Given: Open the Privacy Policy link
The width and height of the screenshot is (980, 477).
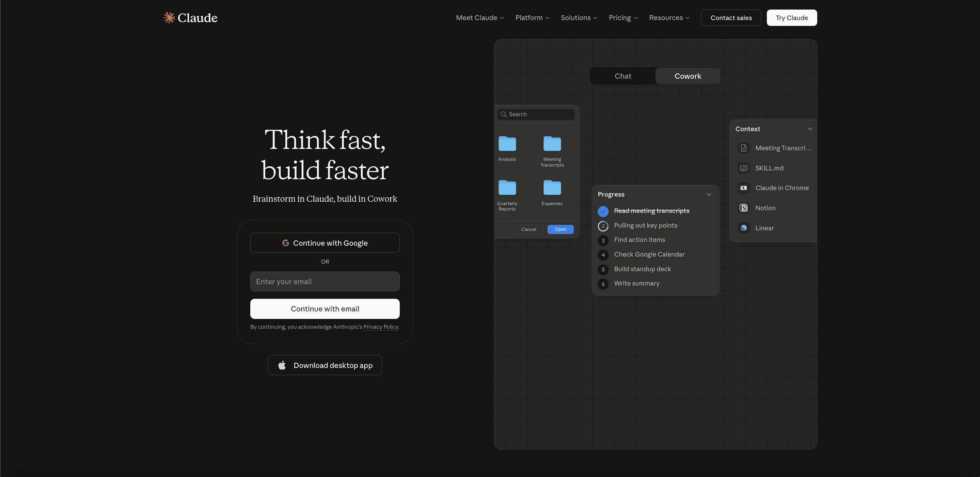Looking at the screenshot, I should [x=381, y=327].
